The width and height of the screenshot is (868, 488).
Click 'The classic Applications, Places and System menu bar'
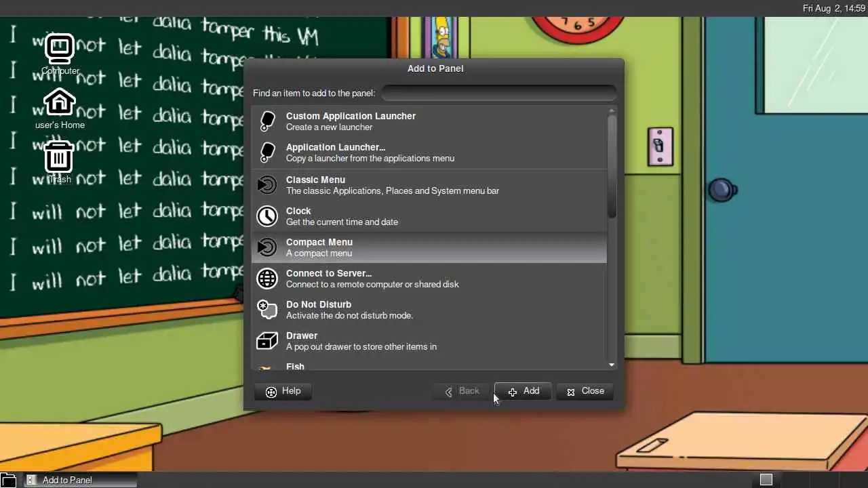[393, 190]
